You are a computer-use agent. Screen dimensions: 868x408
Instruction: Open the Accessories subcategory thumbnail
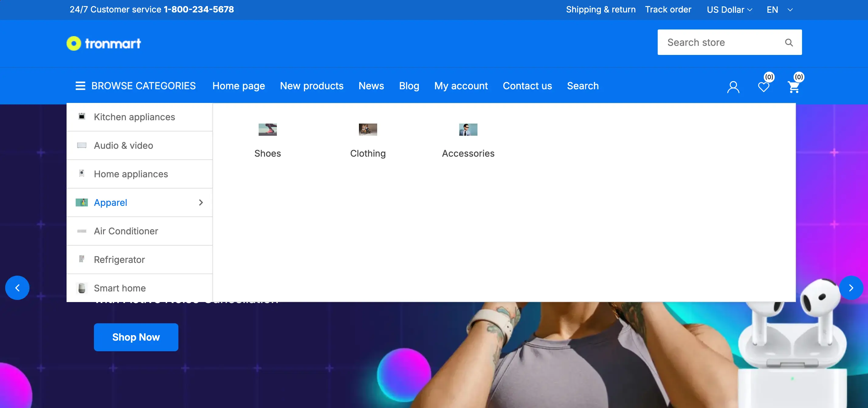pyautogui.click(x=468, y=130)
